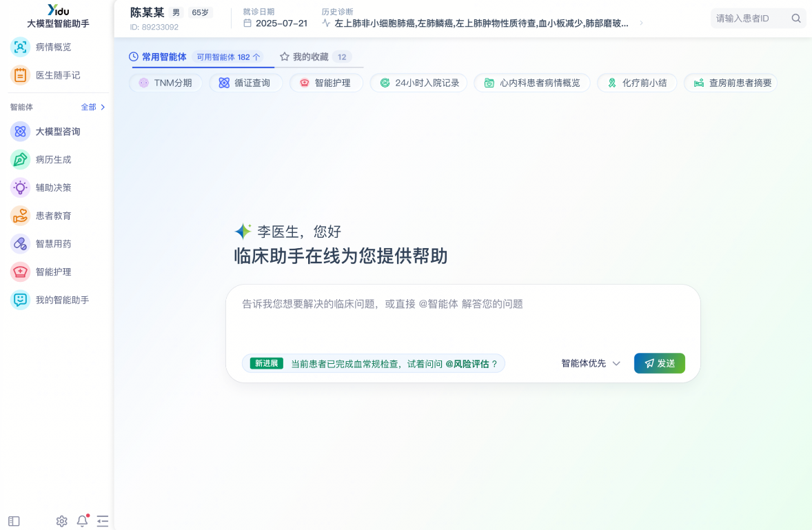Viewport: 812px width, 530px height.
Task: Click the Yidu logo at top left
Action: pos(58,10)
